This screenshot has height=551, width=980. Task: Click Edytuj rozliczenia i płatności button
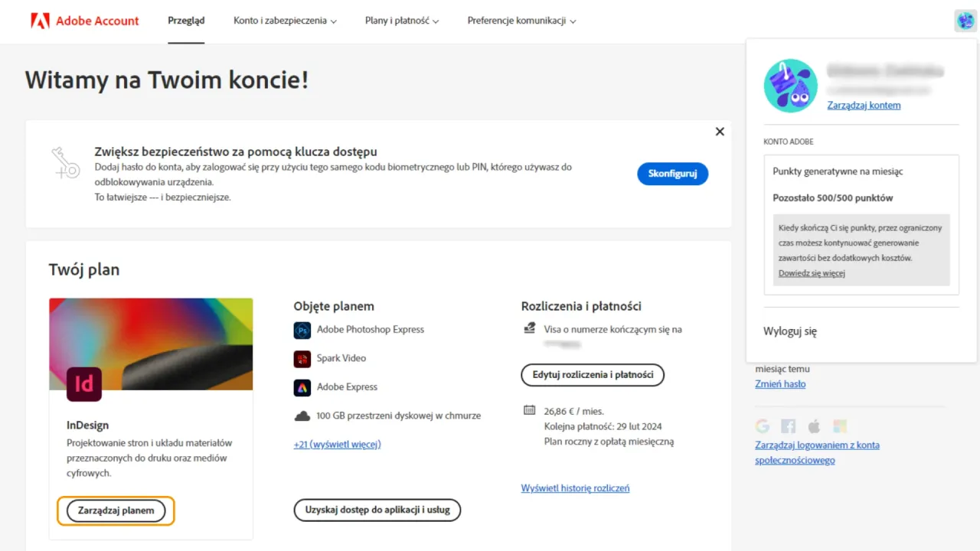[593, 375]
